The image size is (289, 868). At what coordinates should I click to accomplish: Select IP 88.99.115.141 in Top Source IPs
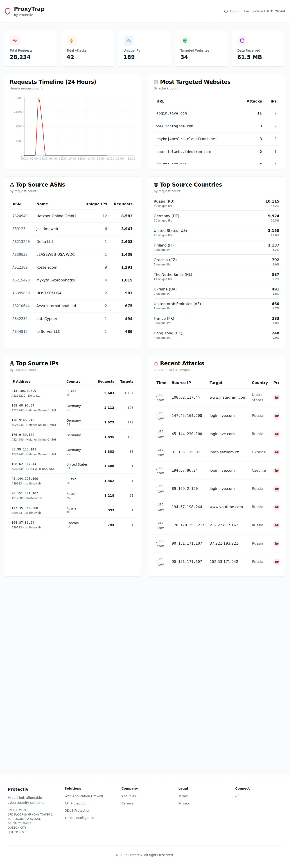point(72,452)
